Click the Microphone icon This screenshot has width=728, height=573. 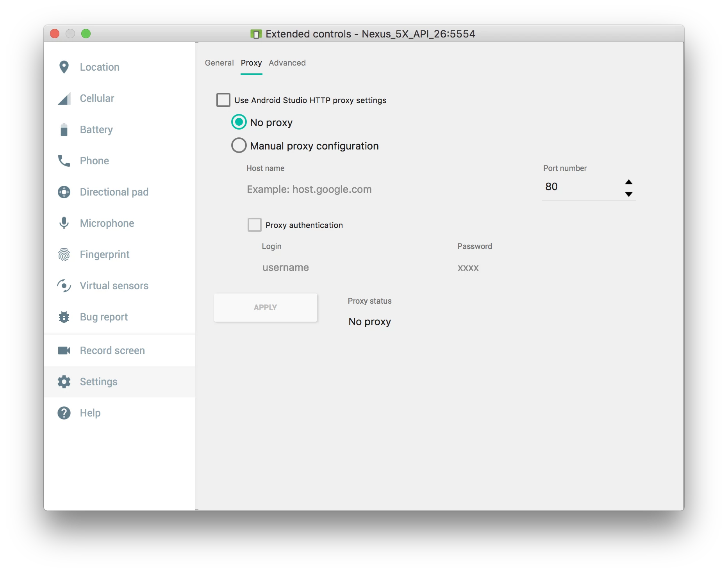[64, 223]
